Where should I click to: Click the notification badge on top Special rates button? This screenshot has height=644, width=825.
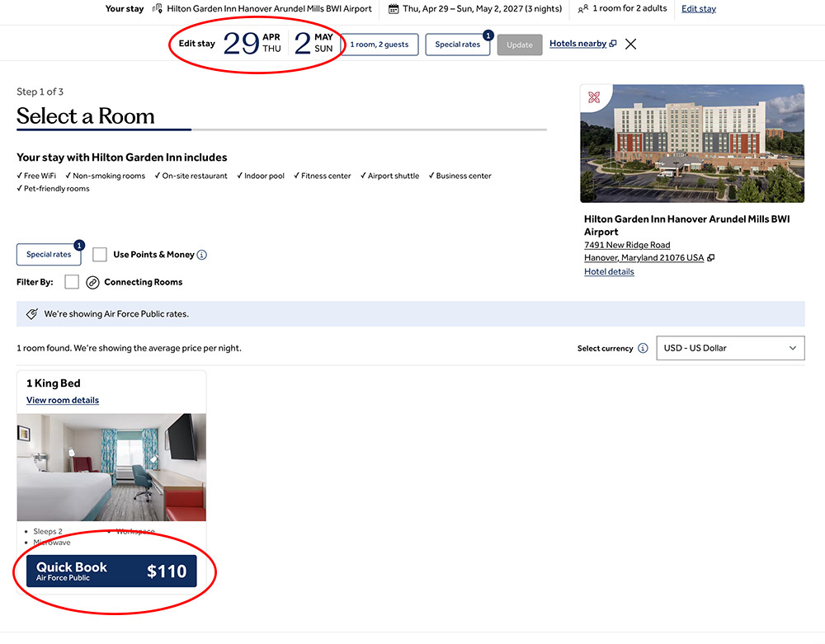pyautogui.click(x=488, y=35)
